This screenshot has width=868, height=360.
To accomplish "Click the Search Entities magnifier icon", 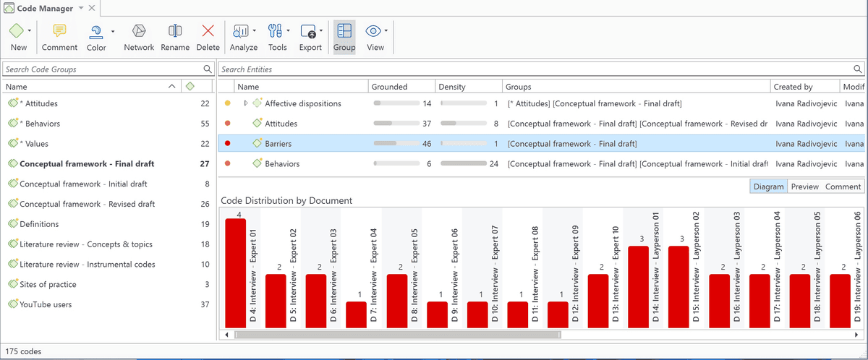I will tap(858, 69).
